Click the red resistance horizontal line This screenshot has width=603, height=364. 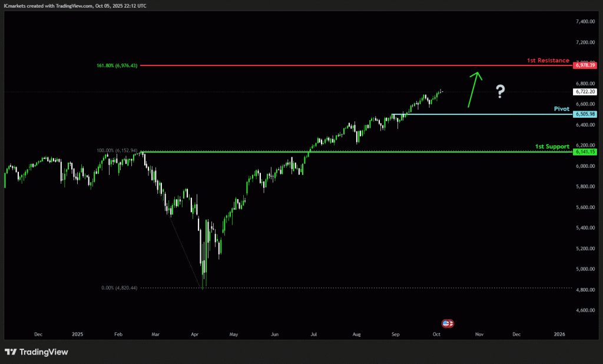[353, 65]
